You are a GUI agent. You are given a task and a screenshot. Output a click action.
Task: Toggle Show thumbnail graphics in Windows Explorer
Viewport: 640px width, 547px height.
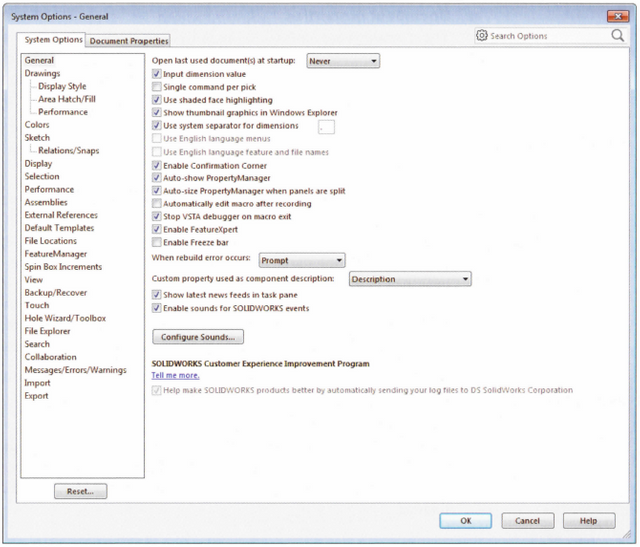(x=157, y=112)
